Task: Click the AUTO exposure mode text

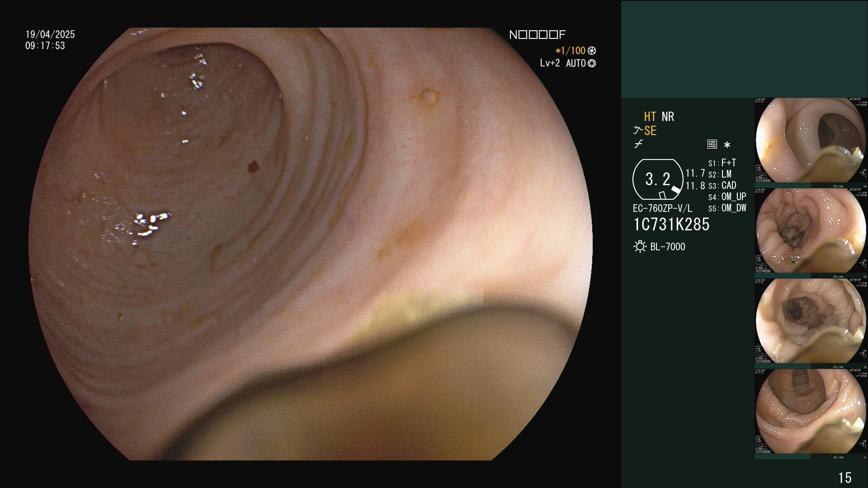Action: coord(576,63)
